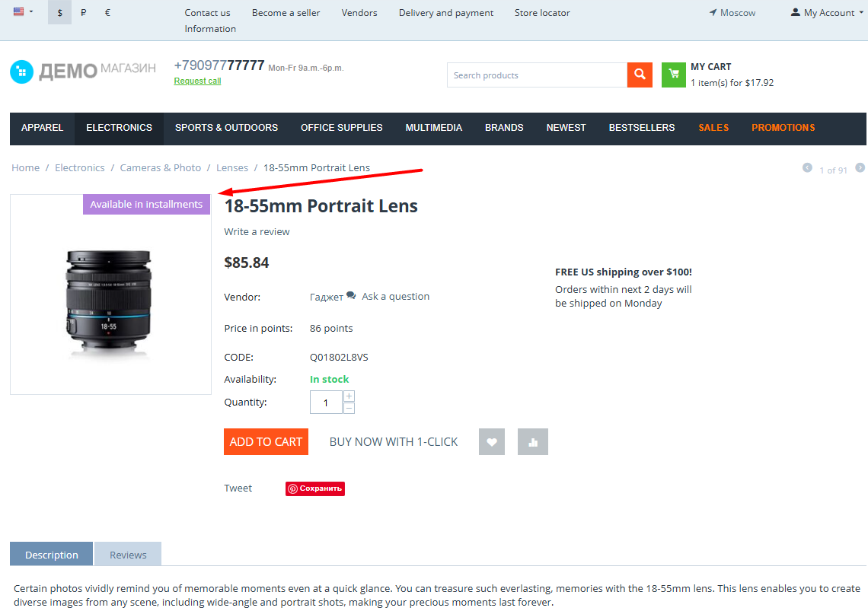Add lens to wishlist heart icon
Screen dimensions: 868x611
[492, 441]
